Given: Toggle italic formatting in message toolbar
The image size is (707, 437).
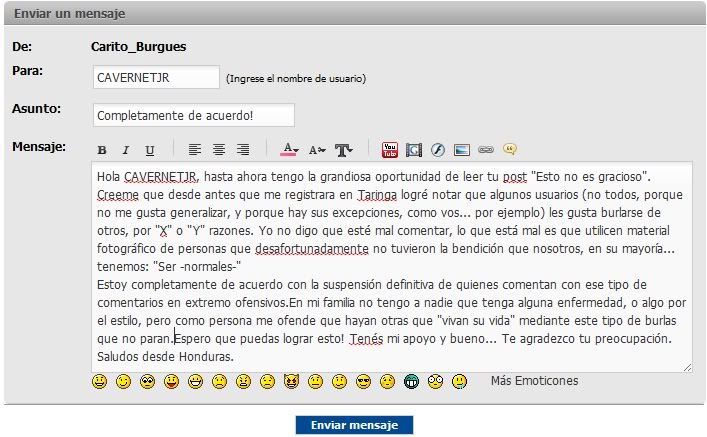Looking at the screenshot, I should tap(126, 150).
